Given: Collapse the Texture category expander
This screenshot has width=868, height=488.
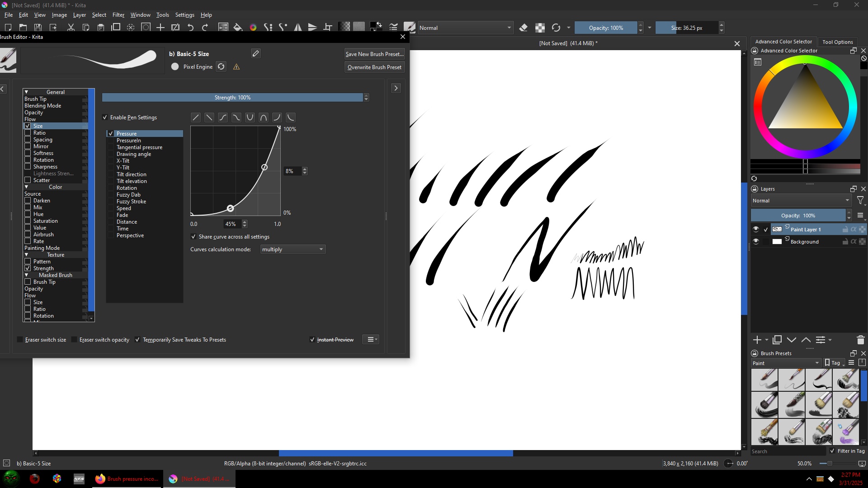Looking at the screenshot, I should click(x=26, y=255).
